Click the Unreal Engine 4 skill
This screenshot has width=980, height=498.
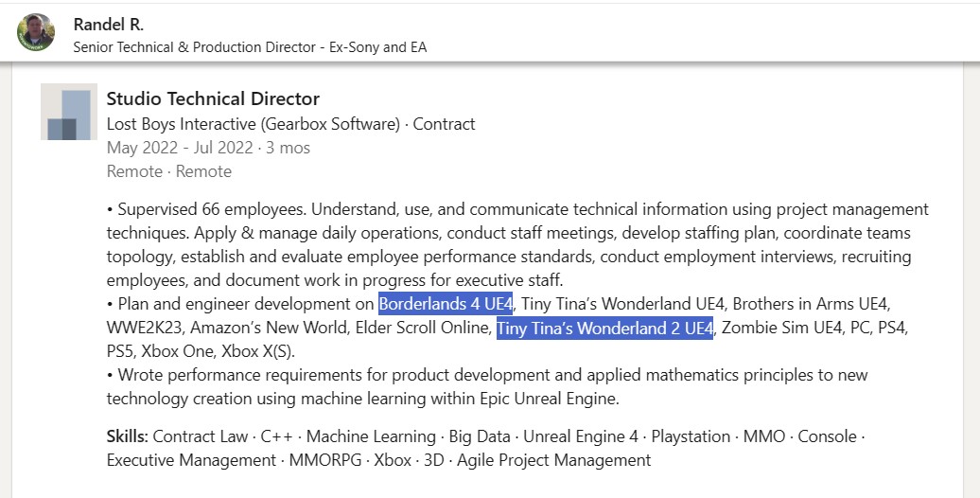tap(580, 436)
